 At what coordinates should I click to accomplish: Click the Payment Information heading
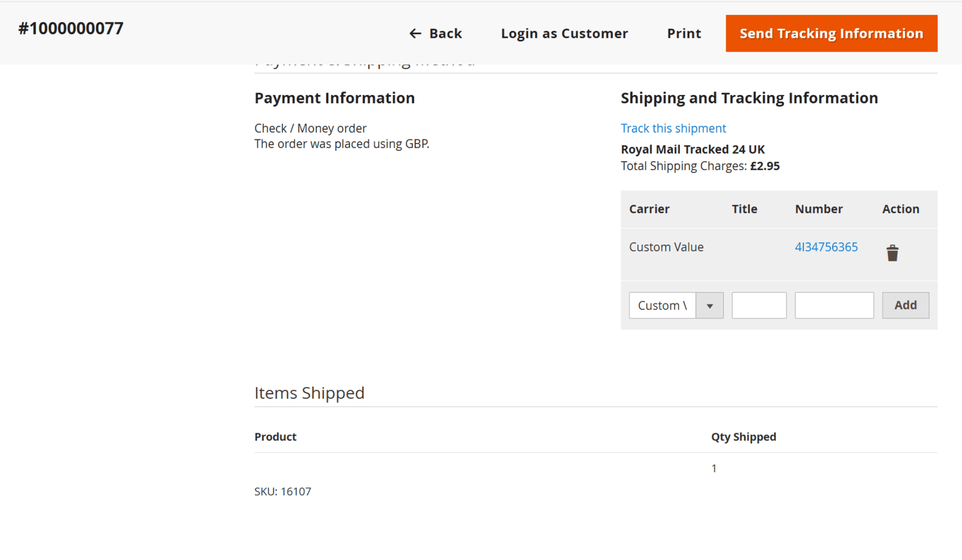point(334,98)
